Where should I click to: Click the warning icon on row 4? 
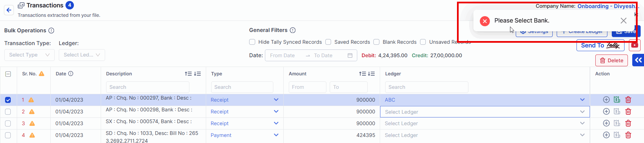coord(32,135)
